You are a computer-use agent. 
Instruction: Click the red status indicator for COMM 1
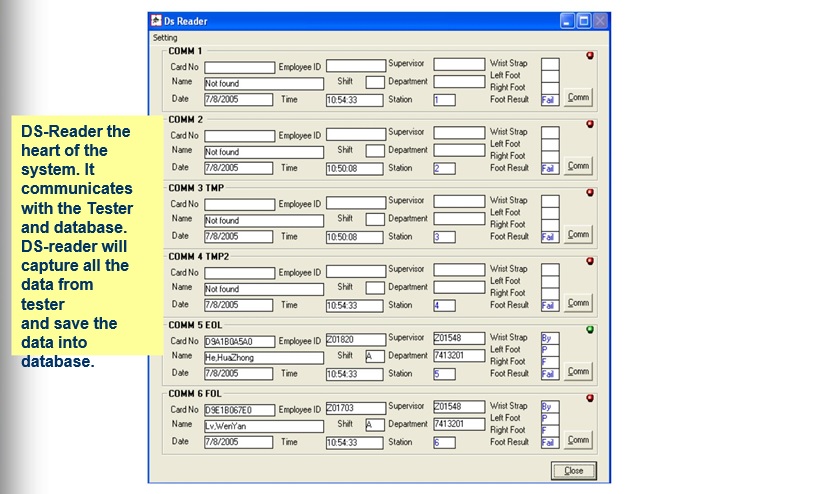[x=590, y=56]
